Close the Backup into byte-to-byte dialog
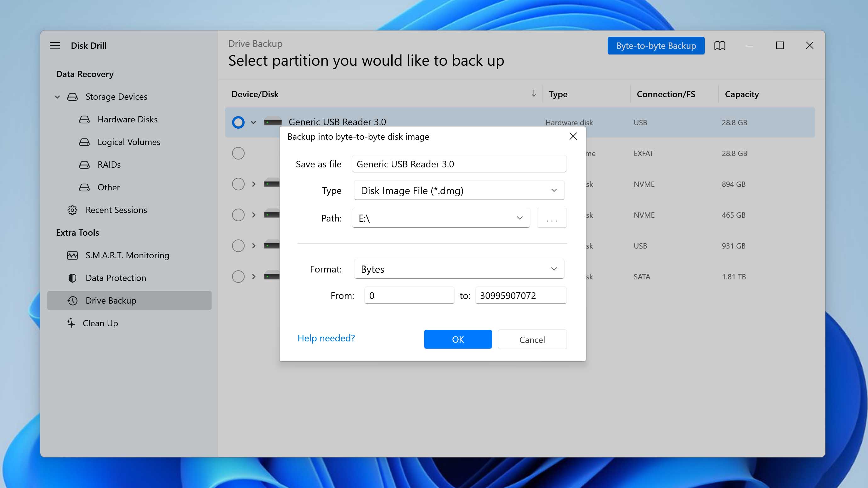The width and height of the screenshot is (868, 488). (x=573, y=137)
